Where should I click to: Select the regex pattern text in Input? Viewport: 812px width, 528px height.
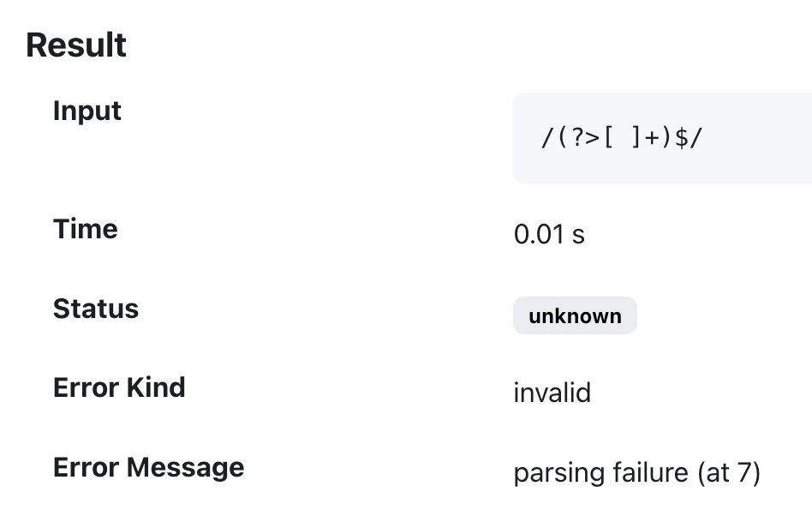coord(621,138)
